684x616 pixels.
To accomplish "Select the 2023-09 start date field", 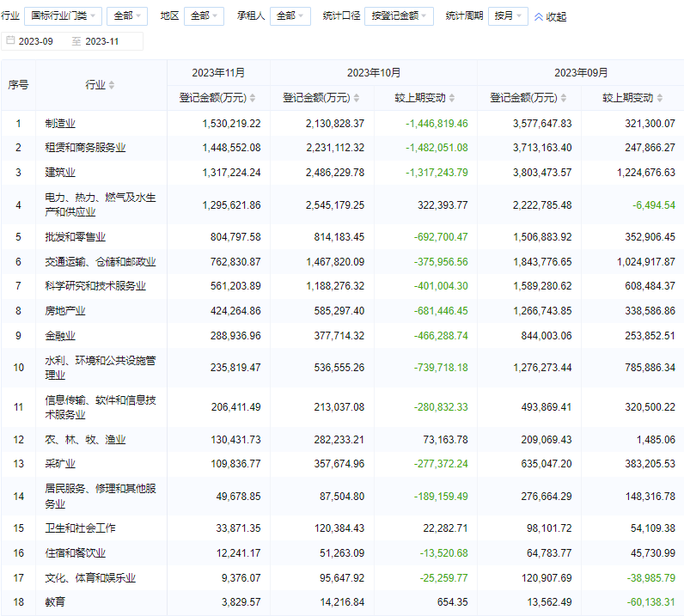I will (x=36, y=41).
